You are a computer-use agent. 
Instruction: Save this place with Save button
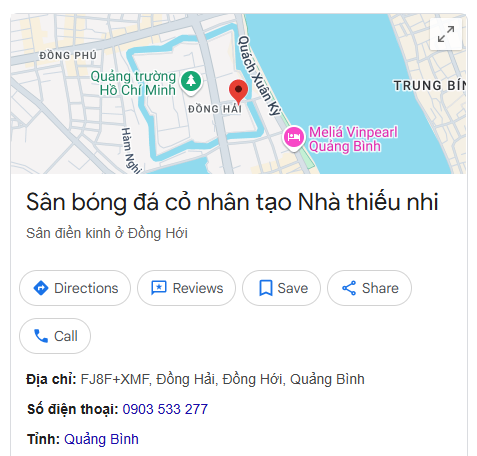[x=281, y=288]
